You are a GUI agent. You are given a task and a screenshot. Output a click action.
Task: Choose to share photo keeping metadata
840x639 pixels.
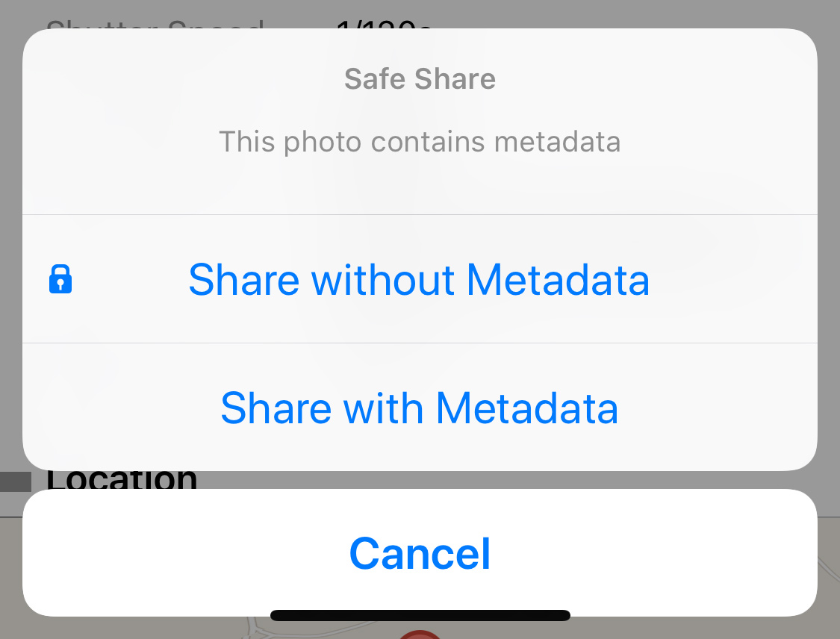click(420, 408)
